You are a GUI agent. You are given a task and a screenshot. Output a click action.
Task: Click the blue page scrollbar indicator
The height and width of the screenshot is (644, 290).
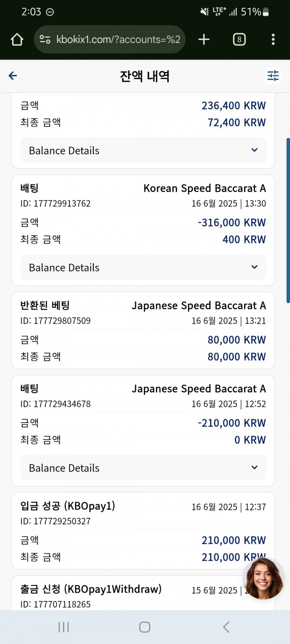[x=288, y=221]
